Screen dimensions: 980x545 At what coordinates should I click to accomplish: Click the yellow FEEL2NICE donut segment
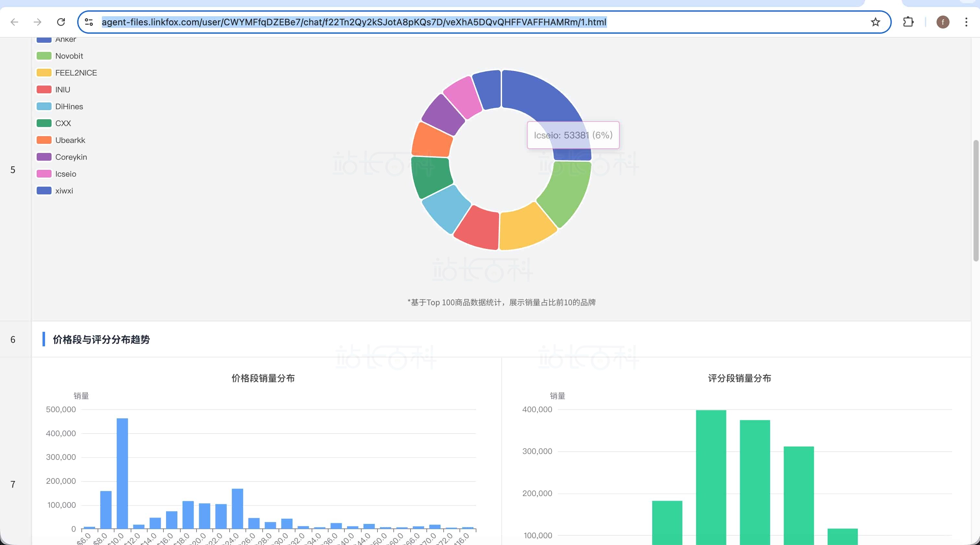527,228
